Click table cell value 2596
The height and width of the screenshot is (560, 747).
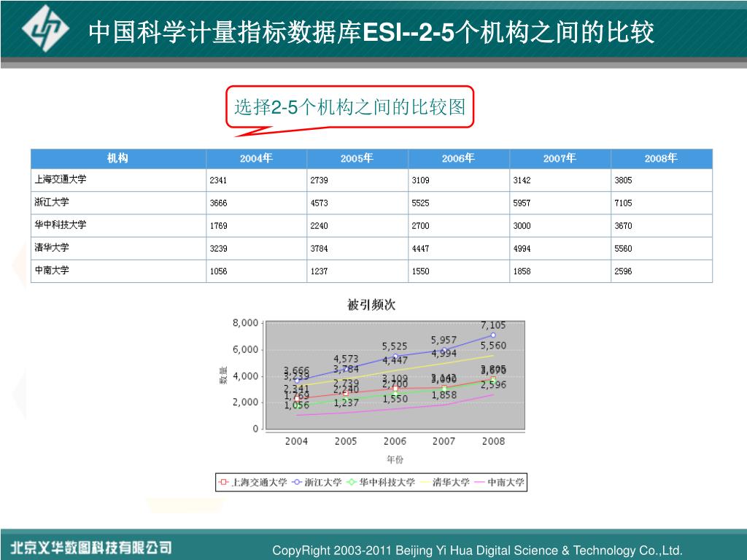tap(623, 271)
